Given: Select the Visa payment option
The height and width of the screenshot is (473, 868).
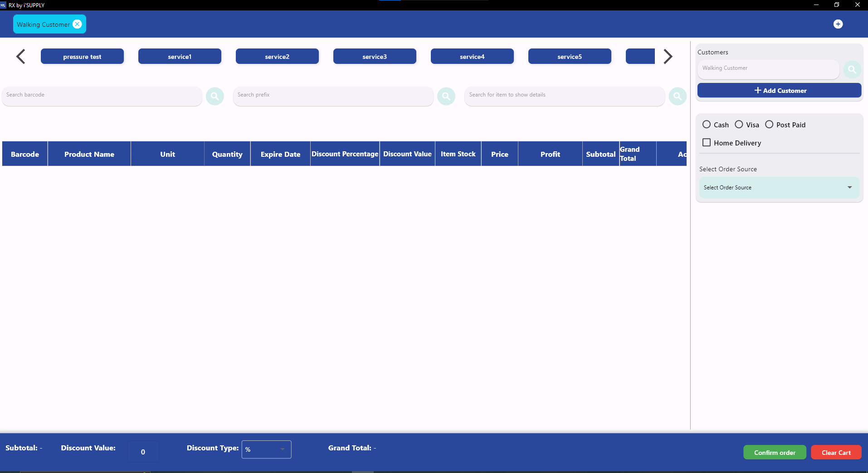Looking at the screenshot, I should click(x=739, y=124).
